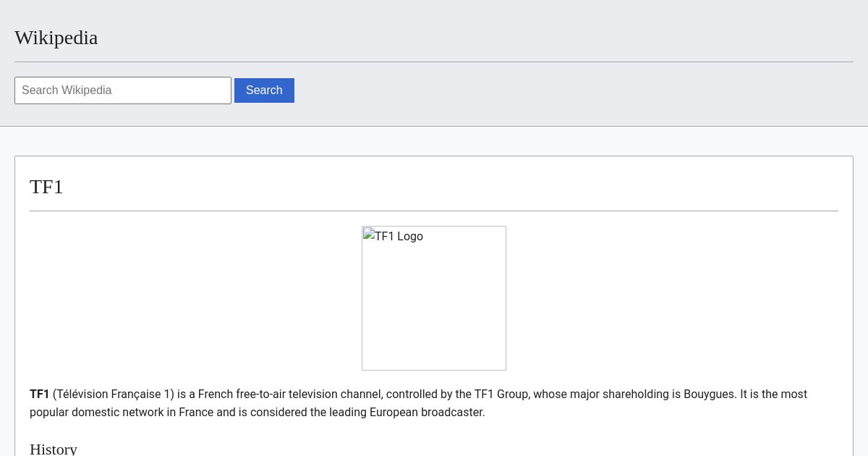The width and height of the screenshot is (868, 456).
Task: Click the phrase "leading European broadcaster"
Action: coord(407,413)
